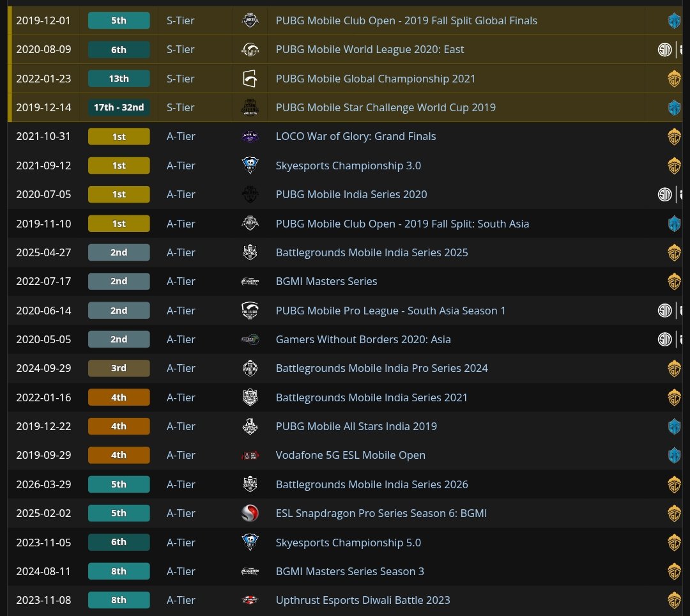Open PUBG Mobile Pro League South Asia Season 1
The width and height of the screenshot is (690, 616).
tap(390, 311)
